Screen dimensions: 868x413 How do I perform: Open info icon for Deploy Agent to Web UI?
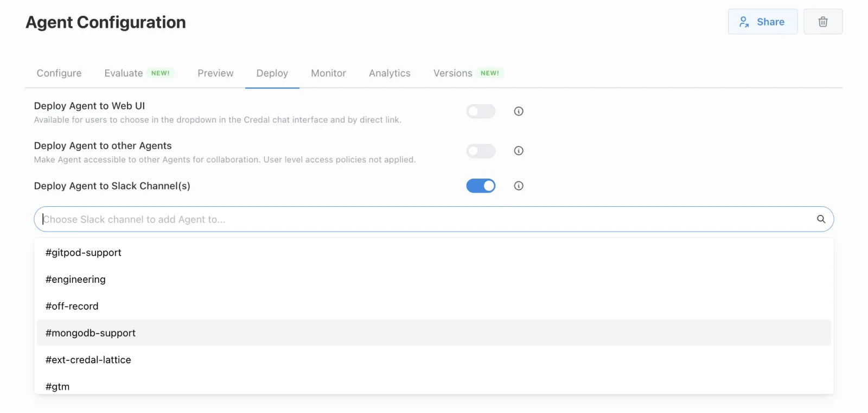click(x=519, y=111)
